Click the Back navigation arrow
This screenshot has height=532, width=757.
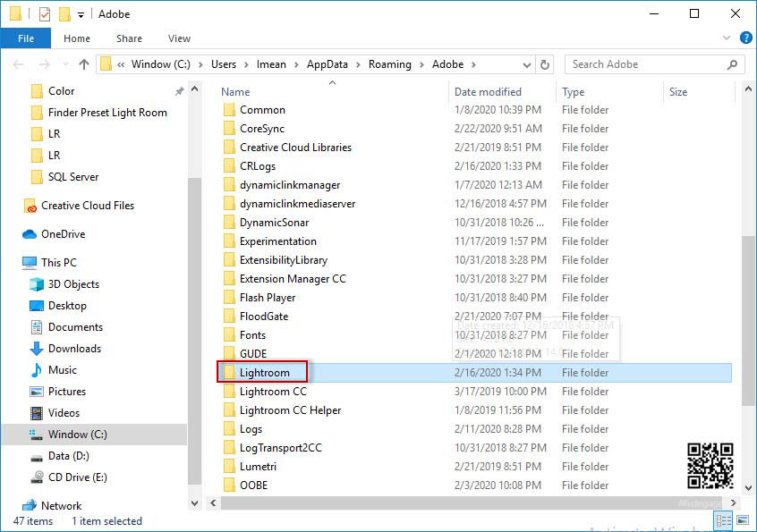[x=19, y=64]
